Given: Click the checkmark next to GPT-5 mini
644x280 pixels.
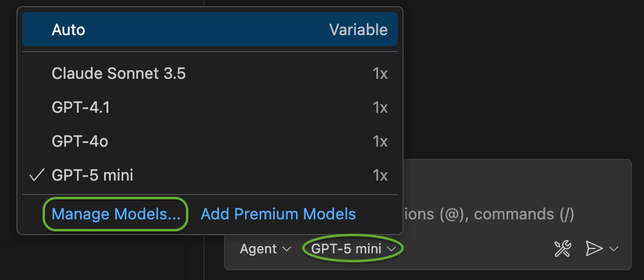Looking at the screenshot, I should tap(37, 176).
